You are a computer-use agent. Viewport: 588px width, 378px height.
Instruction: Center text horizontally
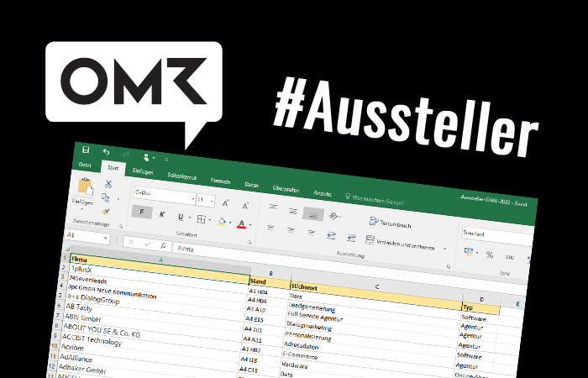291,230
